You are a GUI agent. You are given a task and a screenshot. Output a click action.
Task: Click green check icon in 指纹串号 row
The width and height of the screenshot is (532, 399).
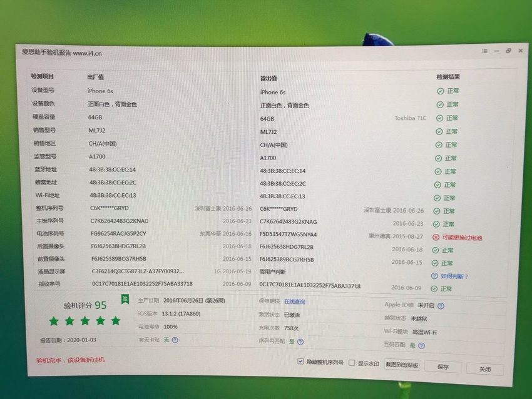pos(434,289)
